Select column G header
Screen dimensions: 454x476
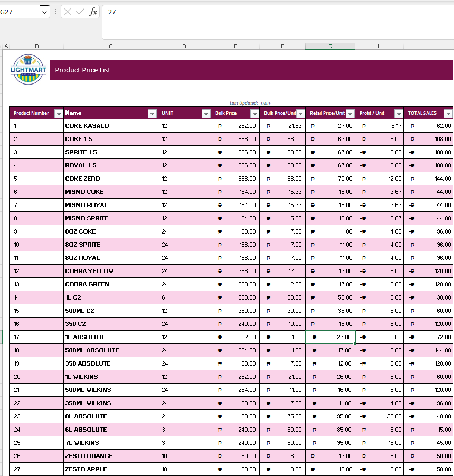click(x=330, y=46)
